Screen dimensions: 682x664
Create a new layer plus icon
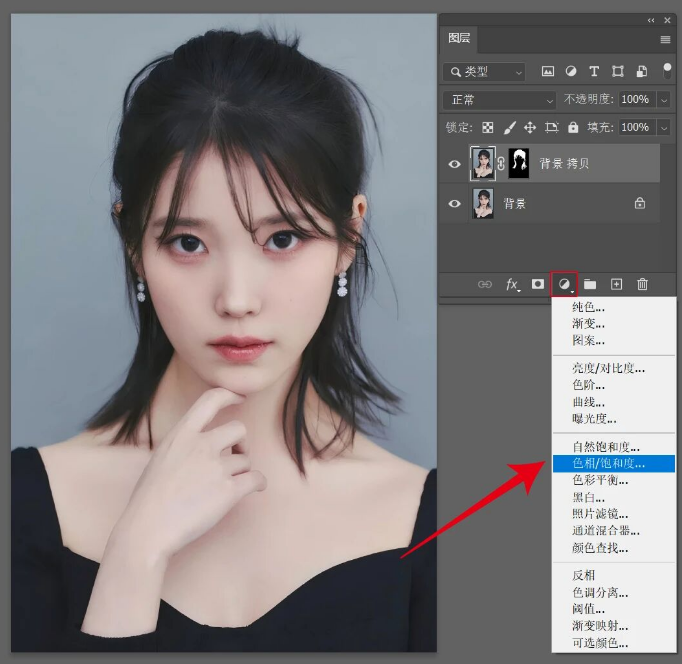pos(616,284)
